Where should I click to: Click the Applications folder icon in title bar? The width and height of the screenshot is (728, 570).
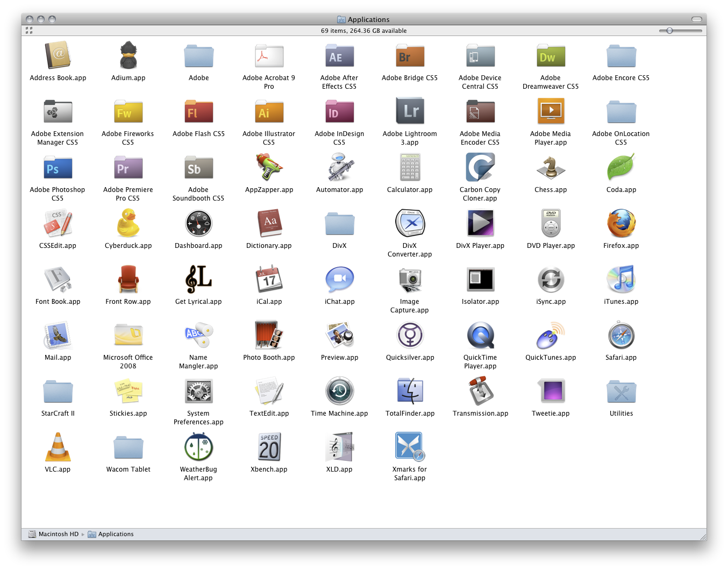click(x=341, y=19)
